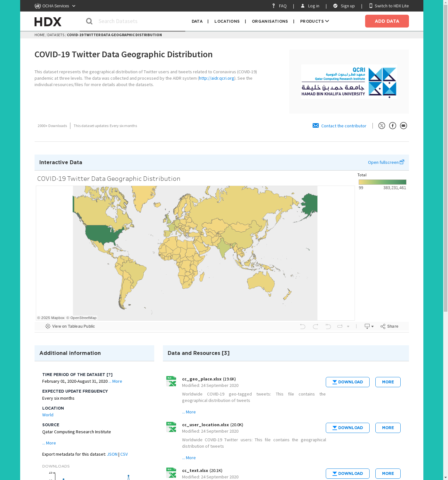Click Switch to HDX Lite link
Viewport: 448px width, 480px height.
392,6
